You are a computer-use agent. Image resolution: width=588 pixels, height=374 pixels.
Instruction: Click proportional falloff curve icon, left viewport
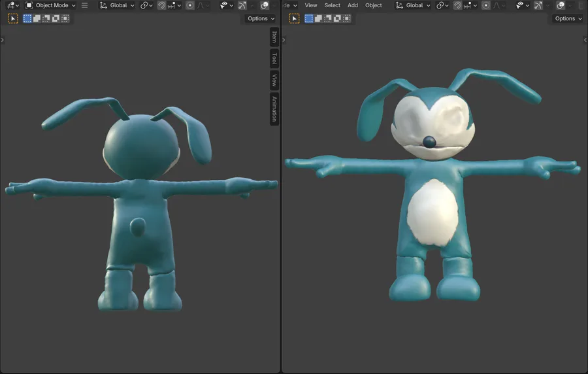coord(201,5)
